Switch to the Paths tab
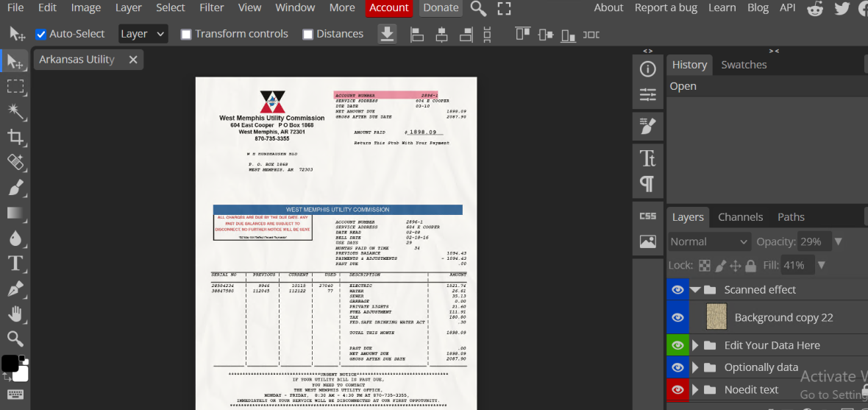Image resolution: width=868 pixels, height=410 pixels. (791, 217)
